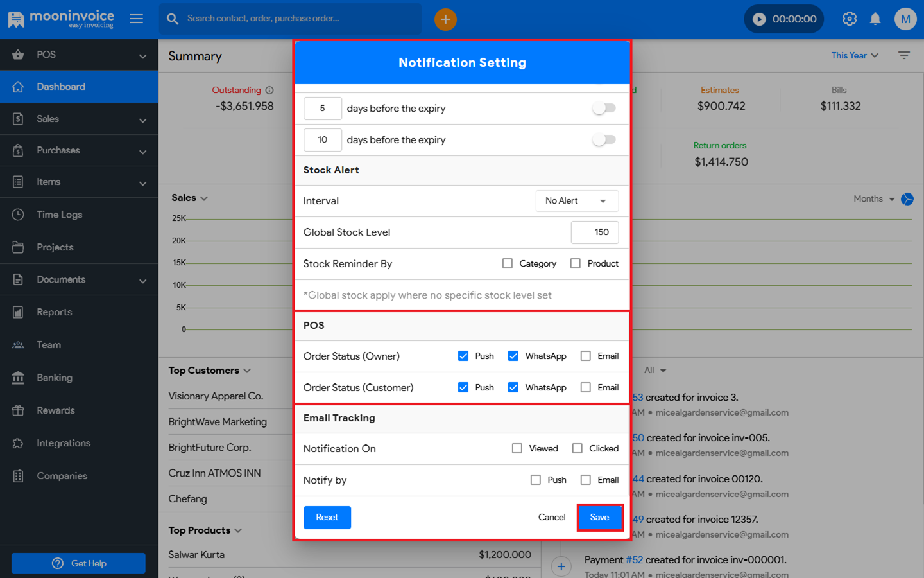The height and width of the screenshot is (578, 924).
Task: Check the Category stock reminder checkbox
Action: pyautogui.click(x=508, y=263)
